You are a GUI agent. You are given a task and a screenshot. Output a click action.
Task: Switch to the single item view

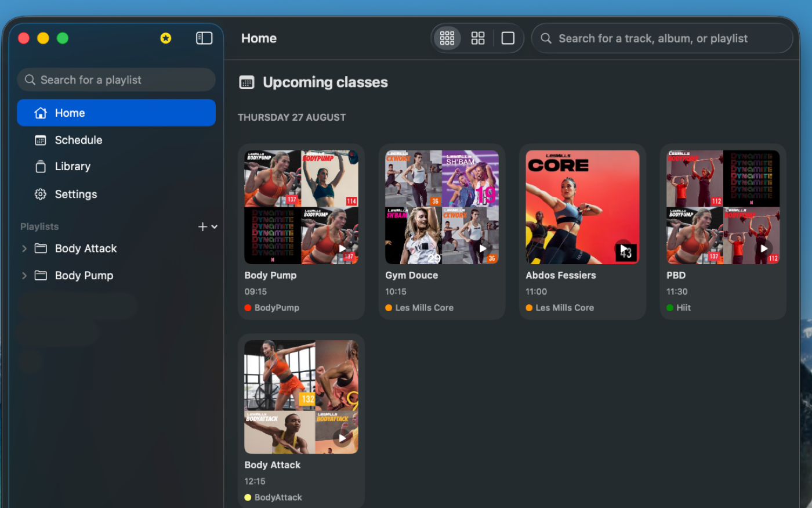[508, 38]
